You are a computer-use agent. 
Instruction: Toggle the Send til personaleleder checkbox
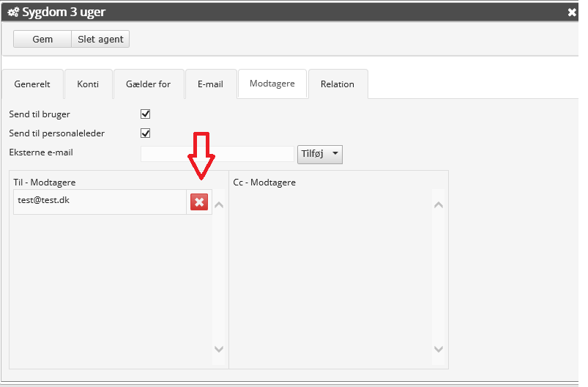pyautogui.click(x=145, y=133)
